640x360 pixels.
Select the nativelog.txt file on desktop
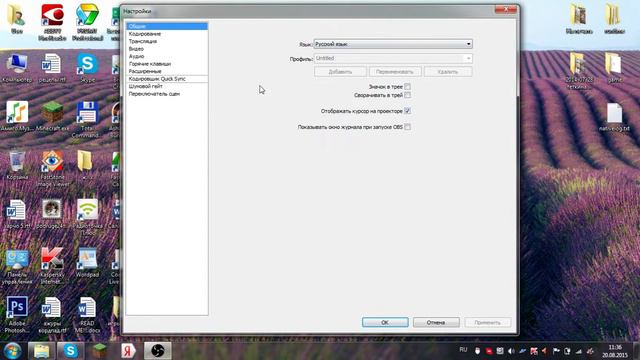(x=614, y=117)
